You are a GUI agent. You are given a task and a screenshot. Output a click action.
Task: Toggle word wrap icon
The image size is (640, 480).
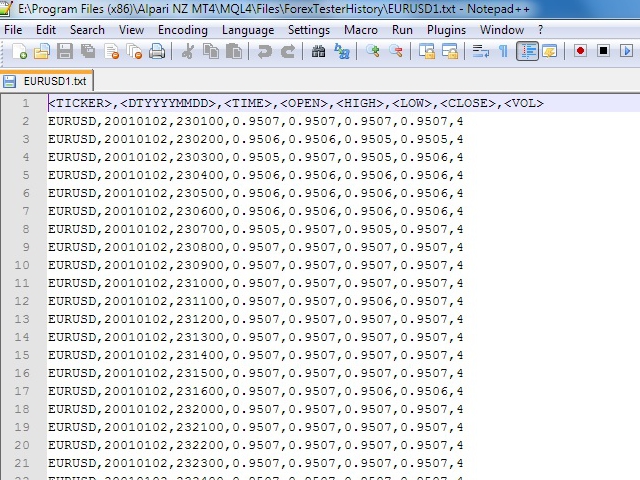point(480,51)
